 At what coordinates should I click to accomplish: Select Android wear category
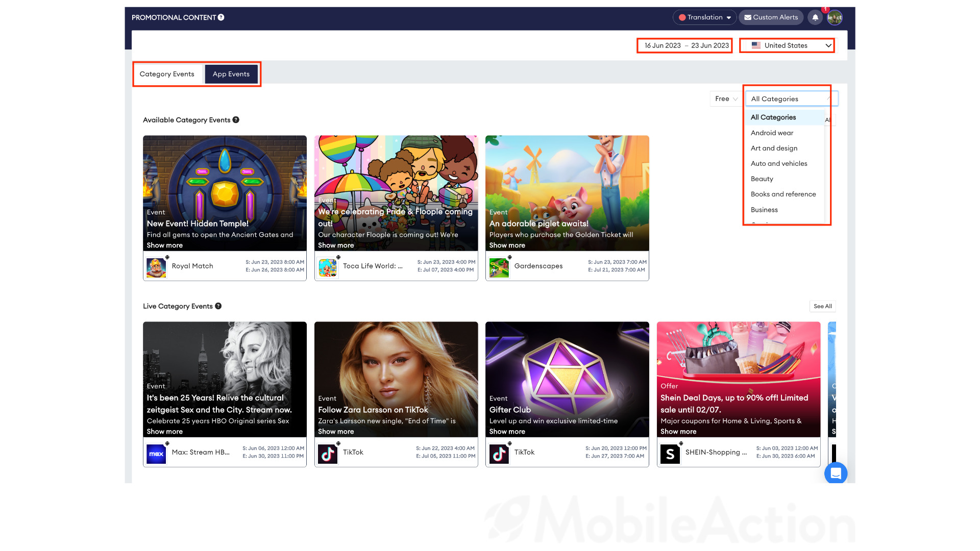tap(785, 133)
